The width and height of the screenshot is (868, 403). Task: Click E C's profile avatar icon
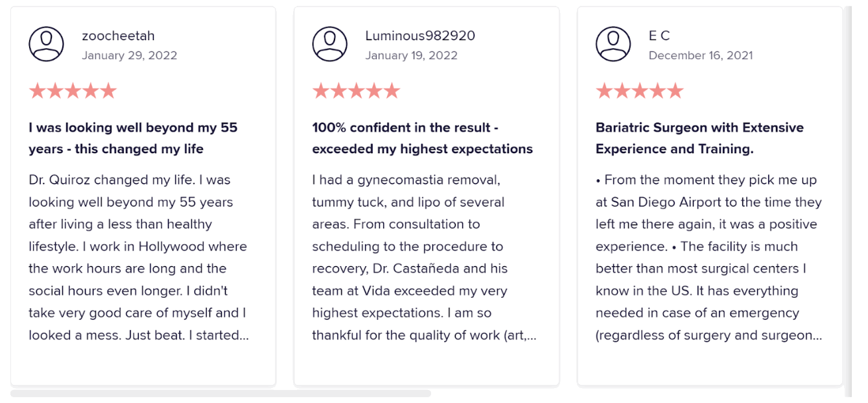613,44
